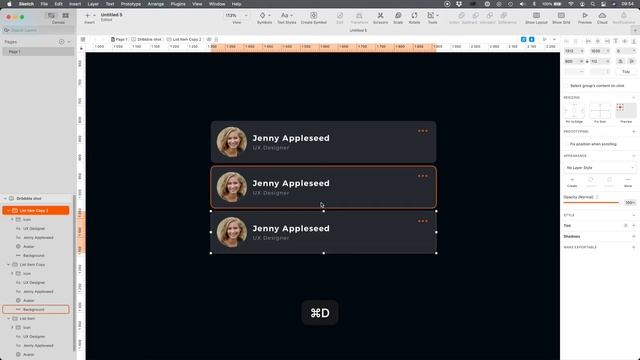Open the Arrange menu

156,4
